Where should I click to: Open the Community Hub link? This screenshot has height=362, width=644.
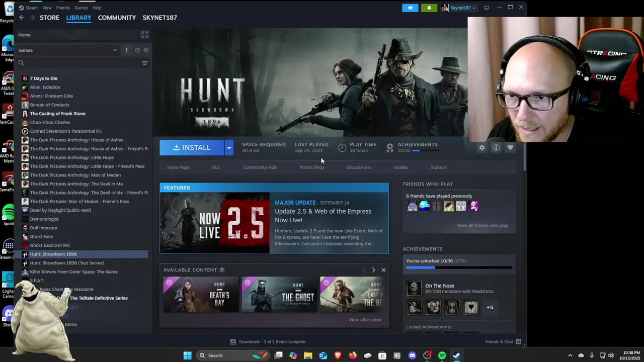point(260,167)
